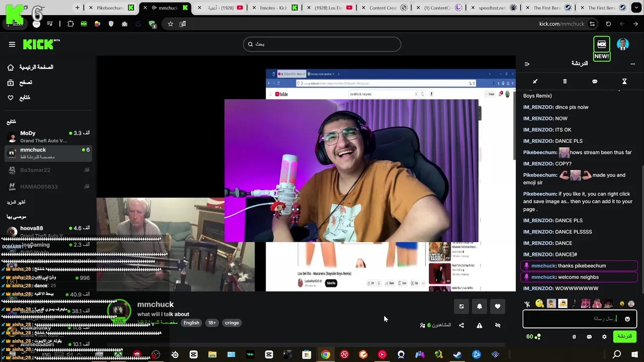Click the green send chat button
This screenshot has width=644, height=362.
click(624, 336)
